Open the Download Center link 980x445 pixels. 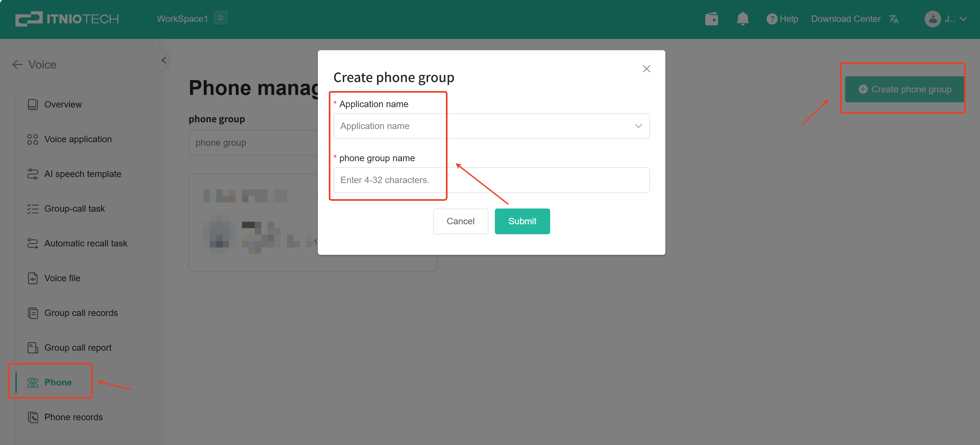click(845, 19)
